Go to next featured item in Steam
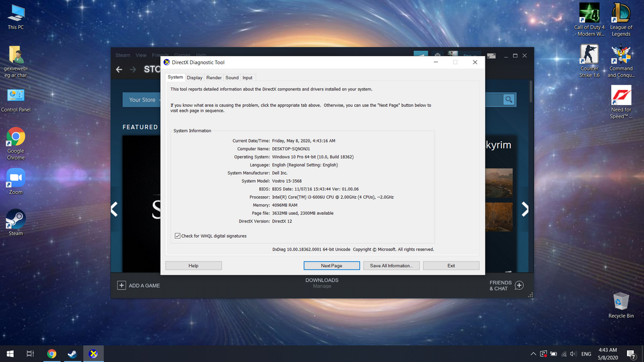This screenshot has width=644, height=362. (525, 209)
